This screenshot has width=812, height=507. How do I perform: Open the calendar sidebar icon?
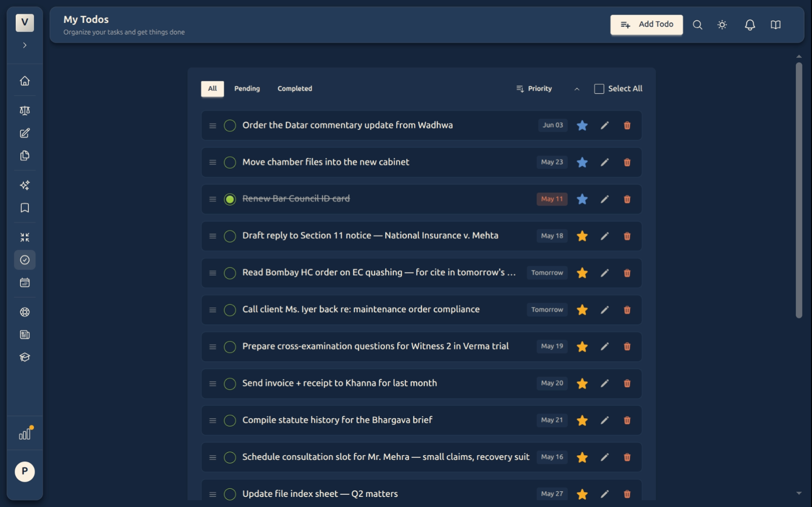[24, 283]
